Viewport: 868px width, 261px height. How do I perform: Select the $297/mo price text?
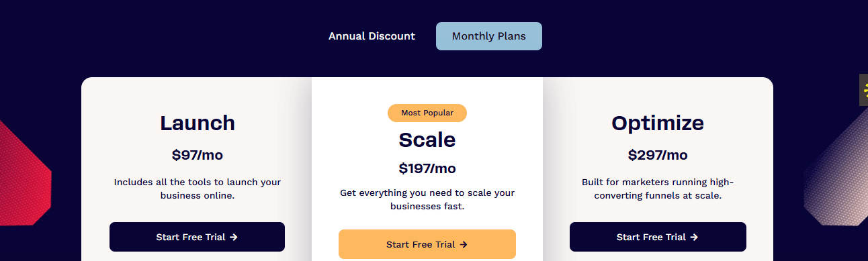[658, 155]
